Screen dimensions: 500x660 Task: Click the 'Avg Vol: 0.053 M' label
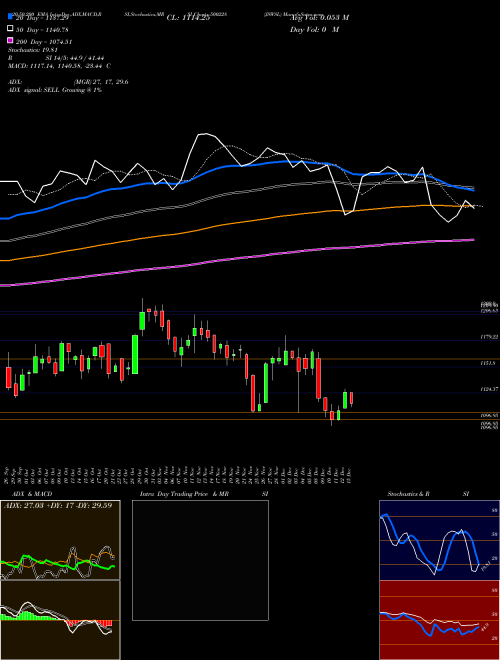(319, 18)
